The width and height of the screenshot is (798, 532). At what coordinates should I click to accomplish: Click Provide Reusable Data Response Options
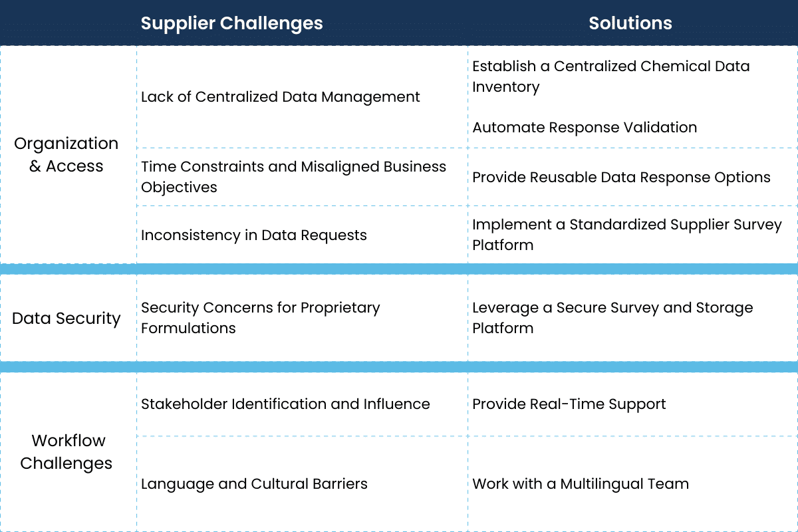[x=621, y=178]
